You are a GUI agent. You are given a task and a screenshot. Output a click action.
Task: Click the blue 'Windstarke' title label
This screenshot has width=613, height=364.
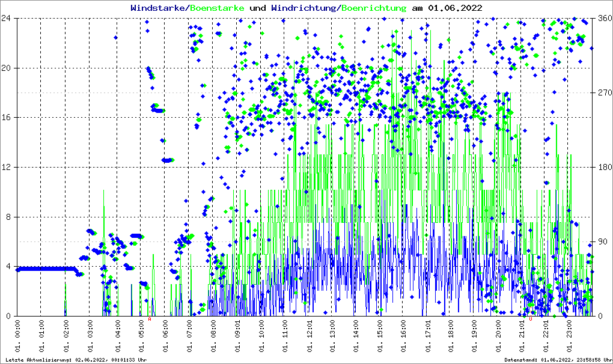pyautogui.click(x=158, y=8)
